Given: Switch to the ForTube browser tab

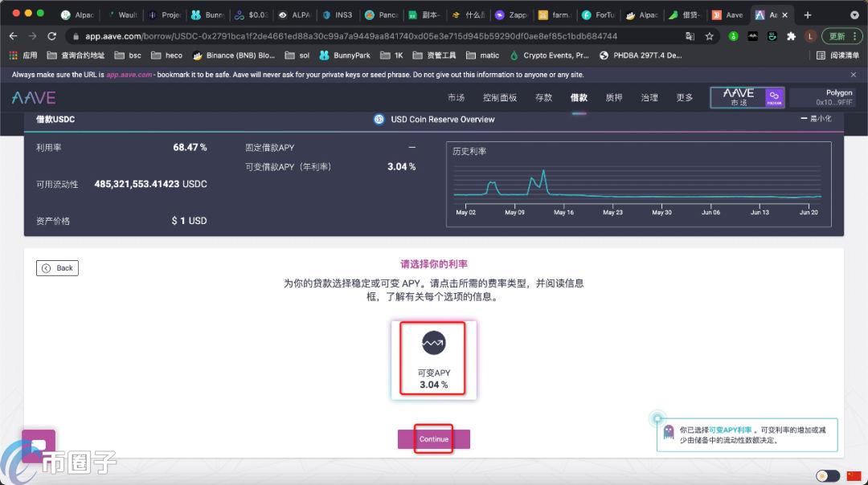Looking at the screenshot, I should tap(599, 15).
